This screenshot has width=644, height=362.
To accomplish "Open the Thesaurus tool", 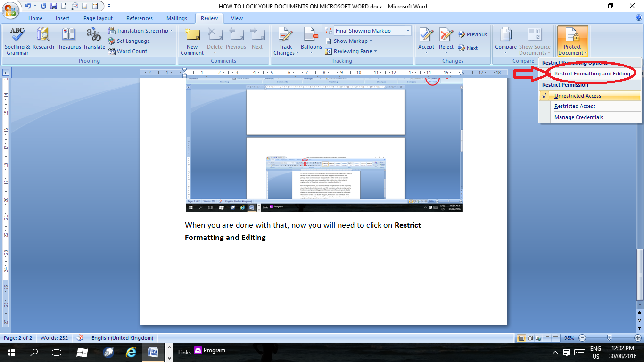I will point(68,39).
